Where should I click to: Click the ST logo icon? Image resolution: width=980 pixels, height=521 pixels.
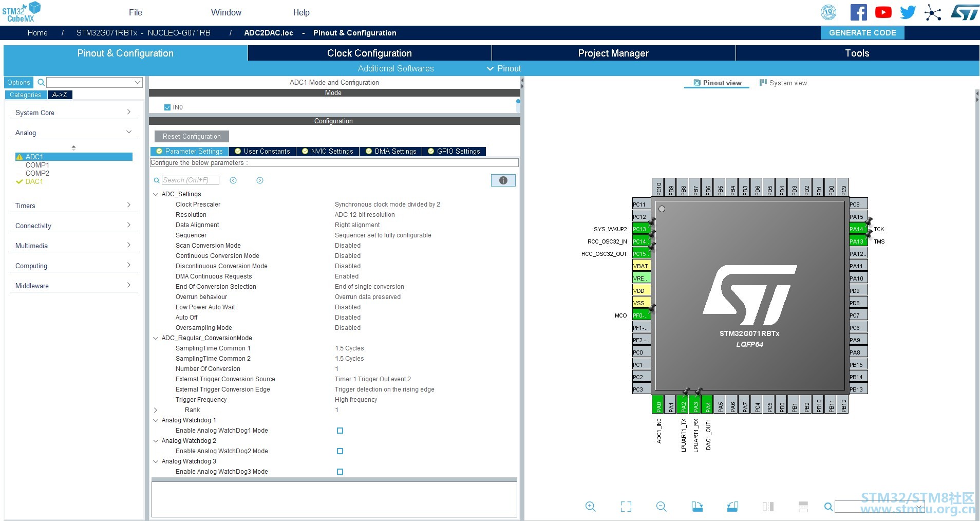[x=964, y=12]
